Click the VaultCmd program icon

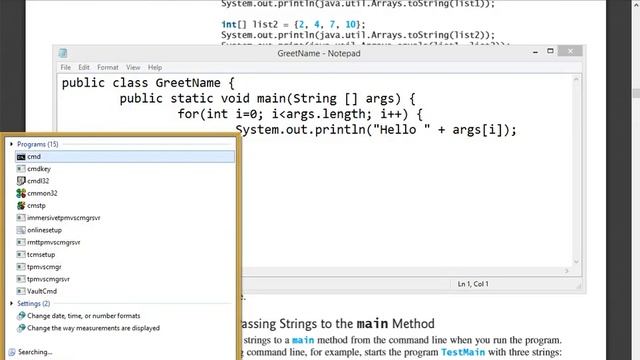21,291
